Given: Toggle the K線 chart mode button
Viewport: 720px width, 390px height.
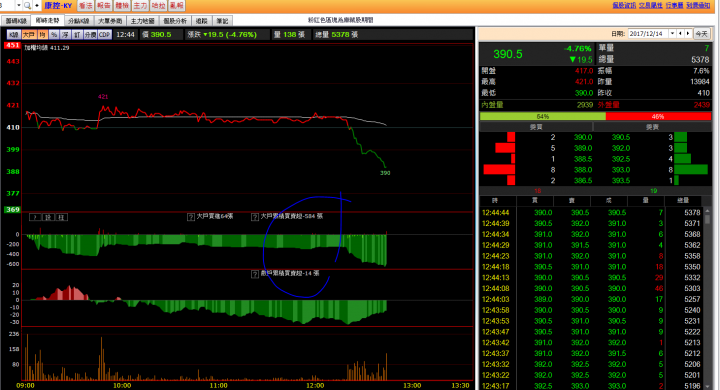Looking at the screenshot, I should (x=14, y=34).
